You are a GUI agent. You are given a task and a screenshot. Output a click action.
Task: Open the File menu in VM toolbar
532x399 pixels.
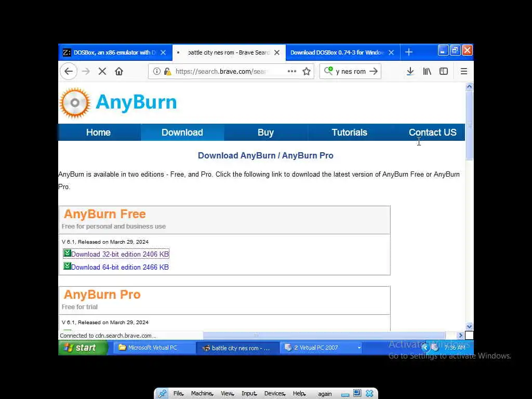pyautogui.click(x=178, y=393)
